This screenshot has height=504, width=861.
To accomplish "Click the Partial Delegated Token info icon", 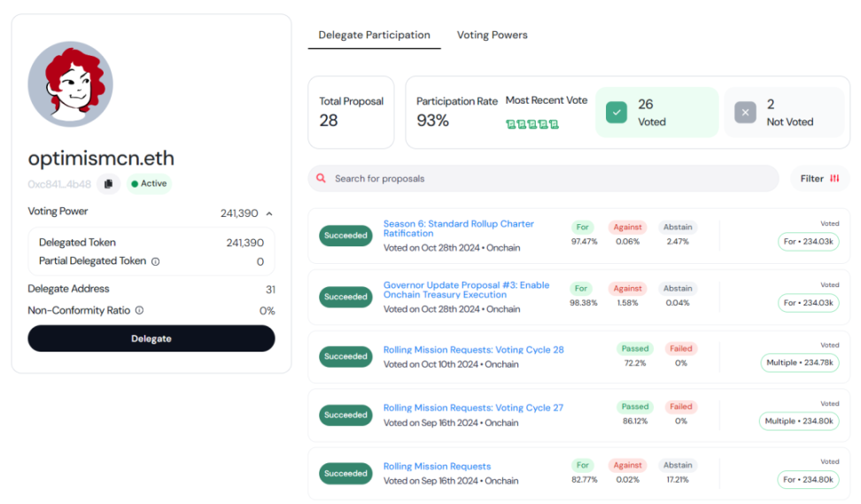I will coord(155,261).
